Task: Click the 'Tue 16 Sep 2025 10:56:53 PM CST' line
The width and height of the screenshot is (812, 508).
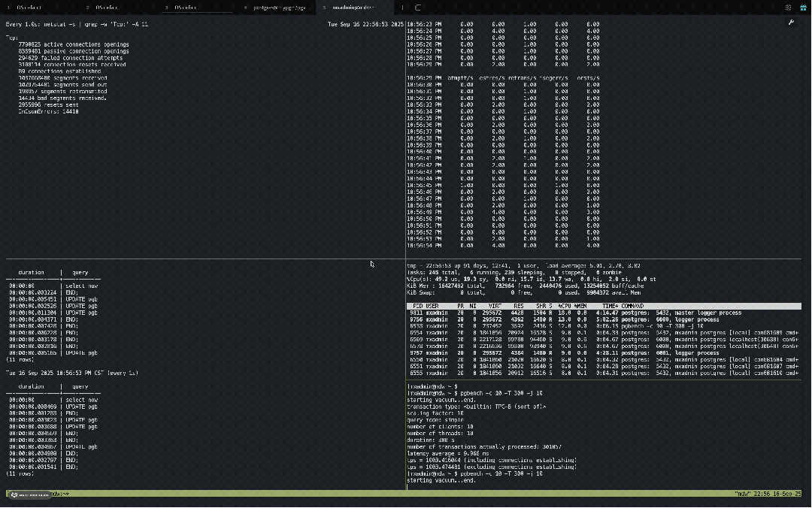Action: [x=72, y=373]
